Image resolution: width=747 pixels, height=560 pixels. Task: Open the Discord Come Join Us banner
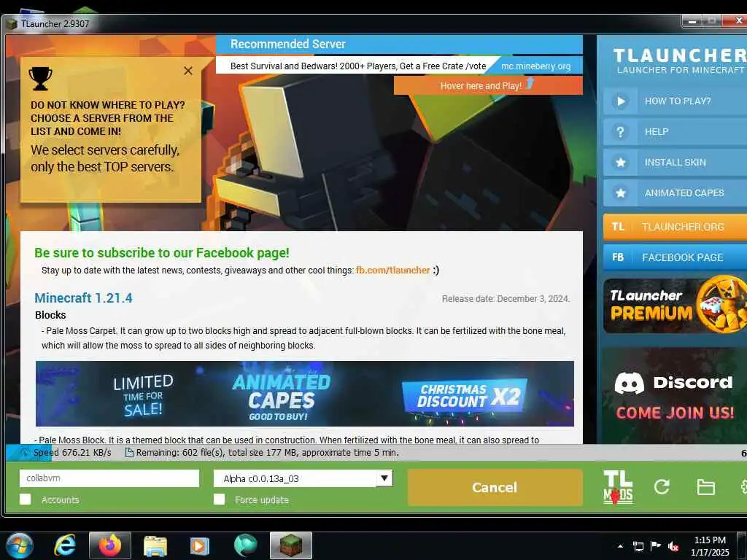pos(675,396)
